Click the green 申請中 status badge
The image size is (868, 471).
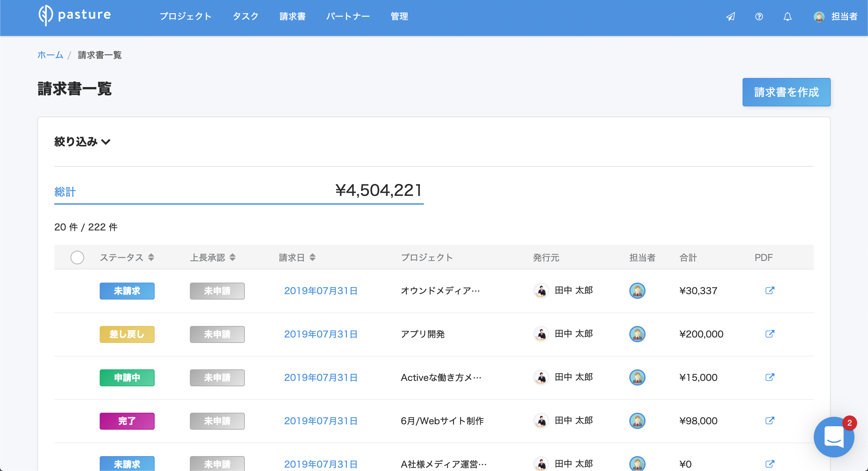[x=127, y=377]
